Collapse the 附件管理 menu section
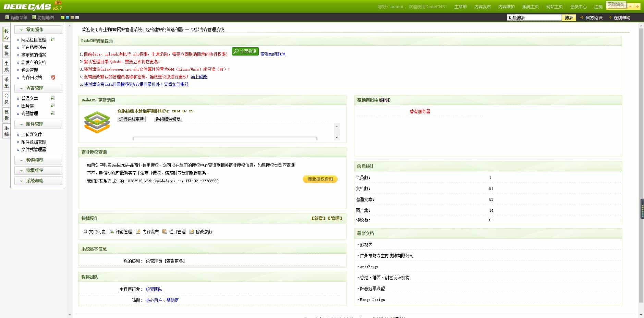The width and height of the screenshot is (644, 318). coord(38,124)
